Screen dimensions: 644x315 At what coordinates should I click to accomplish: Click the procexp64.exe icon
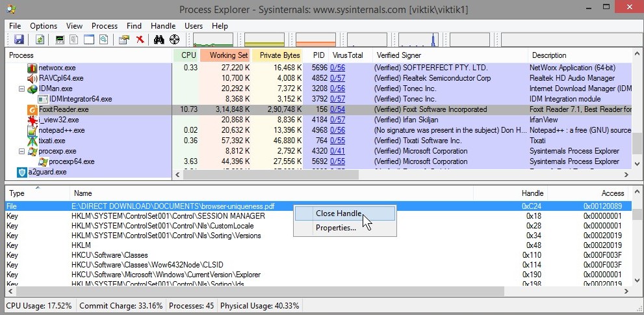(43, 161)
